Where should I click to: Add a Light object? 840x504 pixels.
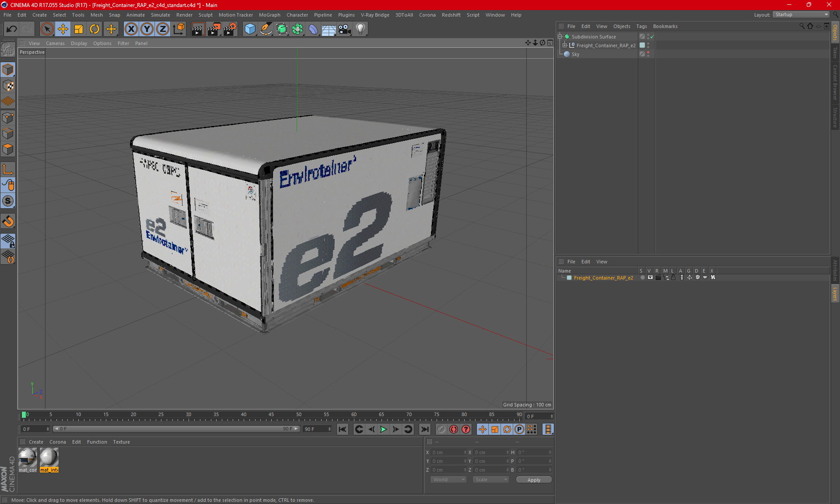click(360, 29)
